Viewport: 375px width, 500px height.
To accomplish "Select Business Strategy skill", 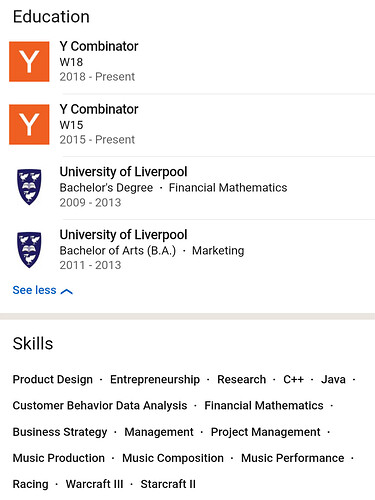I will pos(60,432).
